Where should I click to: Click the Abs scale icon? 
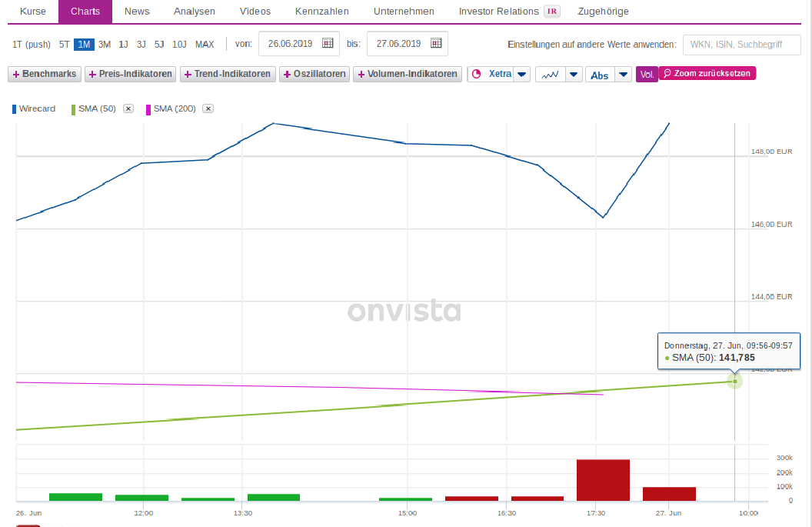click(x=601, y=74)
